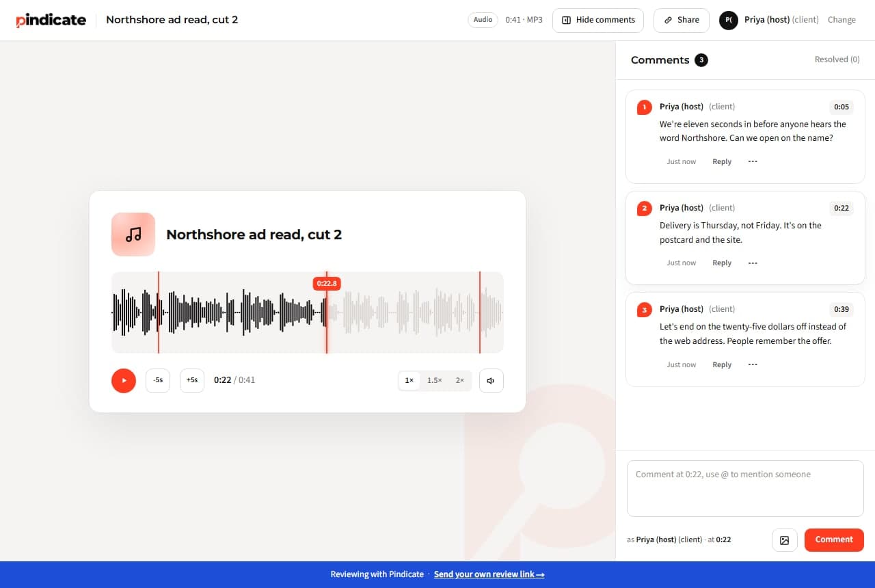Open more options on the 0:22 comment

753,263
